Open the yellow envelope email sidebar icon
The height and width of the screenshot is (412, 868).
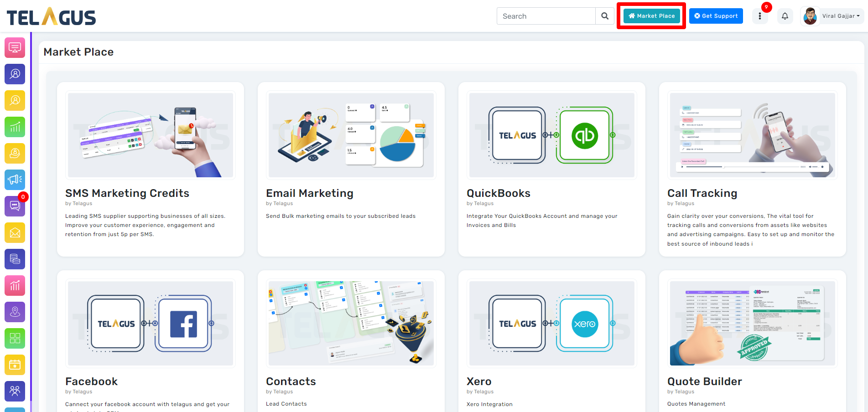click(15, 232)
